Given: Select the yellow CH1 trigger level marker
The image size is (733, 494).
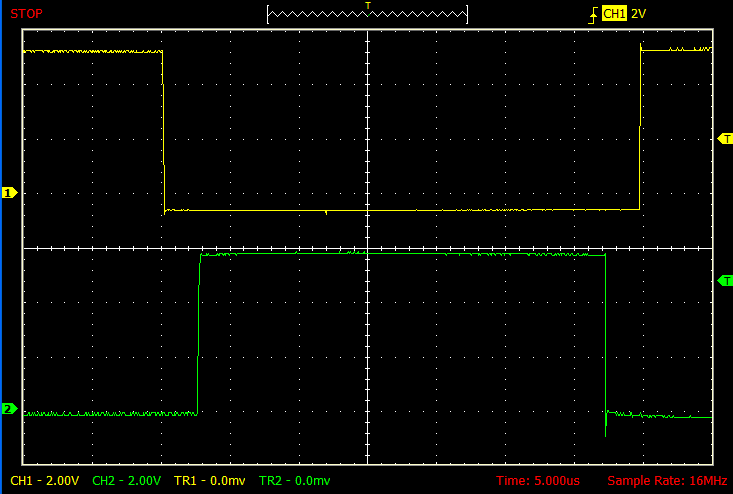Looking at the screenshot, I should point(725,139).
